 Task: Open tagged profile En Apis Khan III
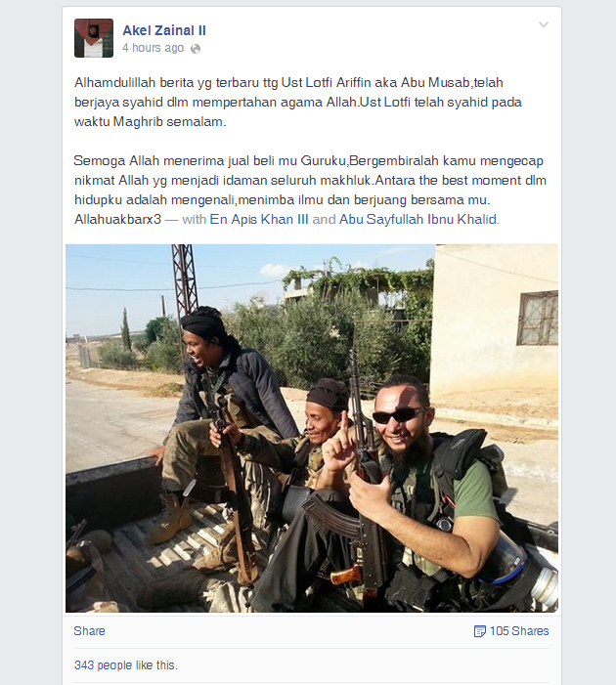(259, 219)
